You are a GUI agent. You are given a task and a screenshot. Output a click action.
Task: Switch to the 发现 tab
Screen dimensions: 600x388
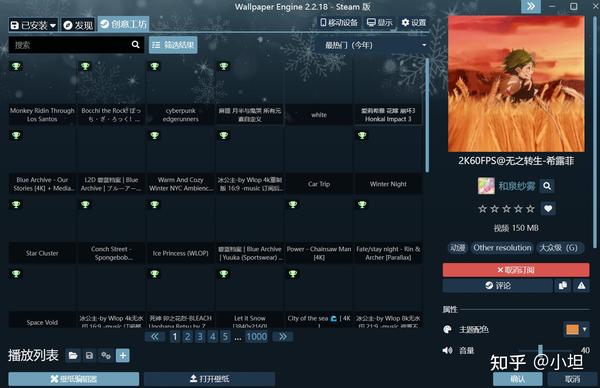coord(78,25)
